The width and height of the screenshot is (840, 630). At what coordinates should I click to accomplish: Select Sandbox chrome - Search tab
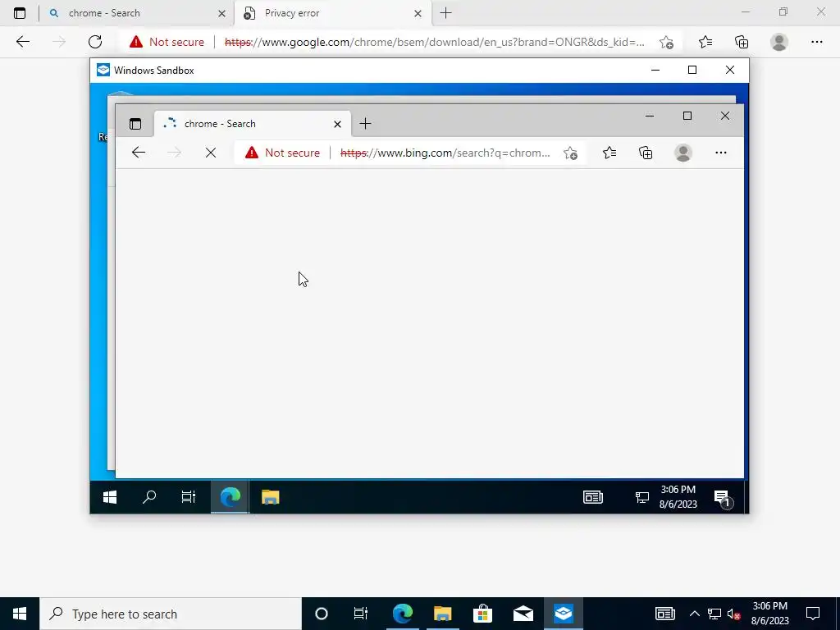click(x=252, y=124)
